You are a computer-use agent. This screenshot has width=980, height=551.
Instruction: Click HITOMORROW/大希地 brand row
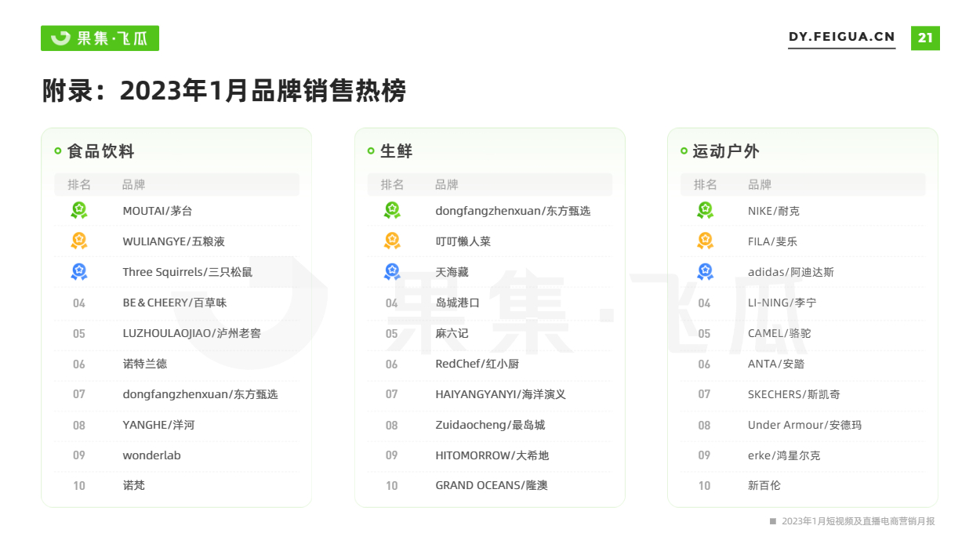(x=490, y=455)
